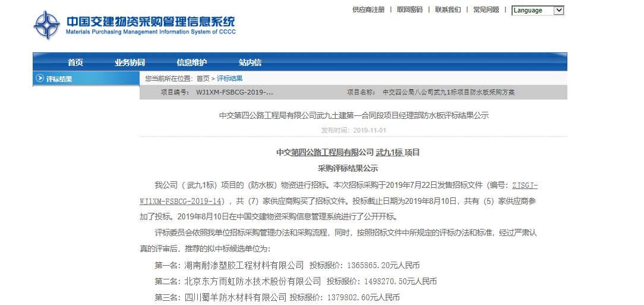Click second-place bidder 北京东方雨虹防水技术股份有限公司
The image size is (644, 305).
click(x=252, y=282)
